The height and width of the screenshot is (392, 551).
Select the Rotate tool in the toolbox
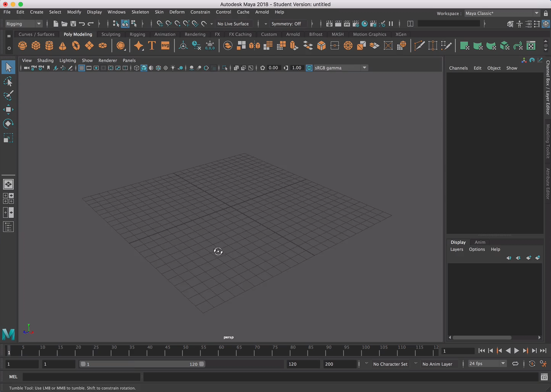point(8,124)
